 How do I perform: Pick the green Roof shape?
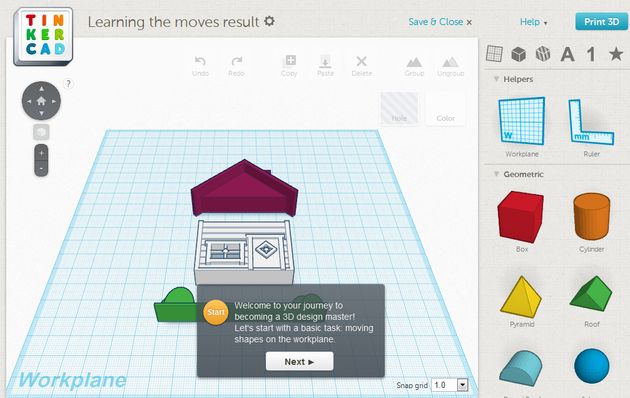591,293
